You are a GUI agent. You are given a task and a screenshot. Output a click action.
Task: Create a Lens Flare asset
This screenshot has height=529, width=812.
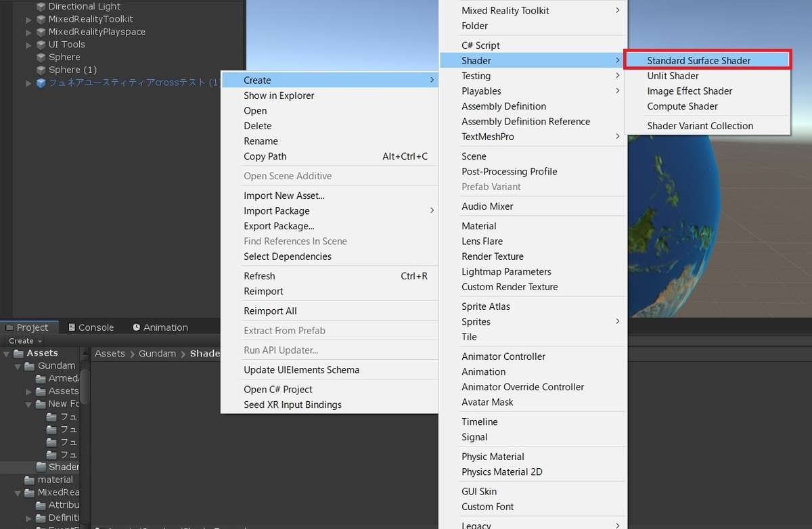pyautogui.click(x=533, y=241)
